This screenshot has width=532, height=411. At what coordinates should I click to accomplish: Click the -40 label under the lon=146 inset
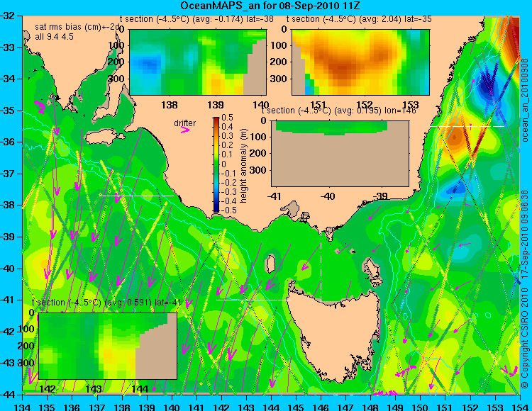click(328, 196)
